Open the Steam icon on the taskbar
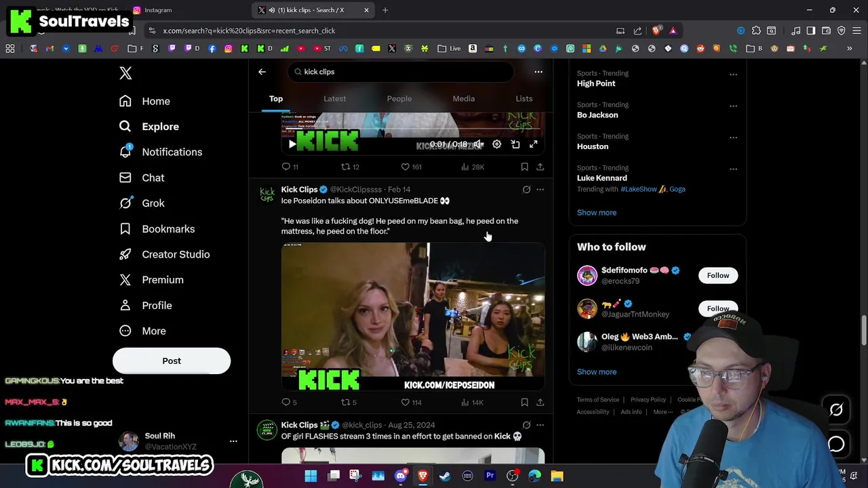This screenshot has height=488, width=868. point(445,476)
